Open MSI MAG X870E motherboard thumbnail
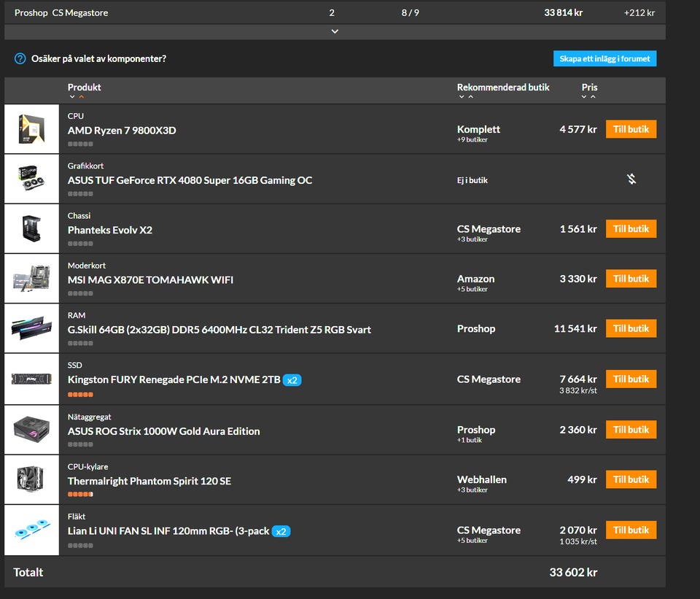Image resolution: width=700 pixels, height=599 pixels. pos(31,279)
